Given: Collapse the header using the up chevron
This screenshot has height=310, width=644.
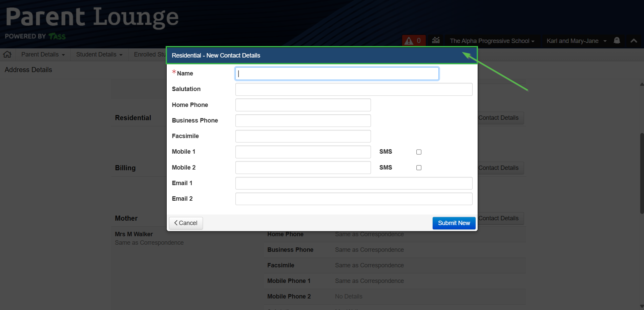Looking at the screenshot, I should click(x=633, y=41).
